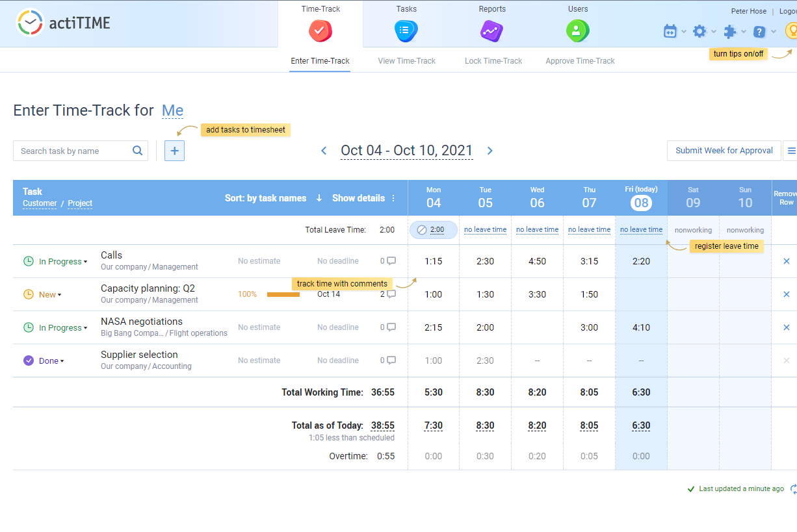Open comments icon for Calls row
Viewport: 797px width, 532px height.
[x=391, y=261]
